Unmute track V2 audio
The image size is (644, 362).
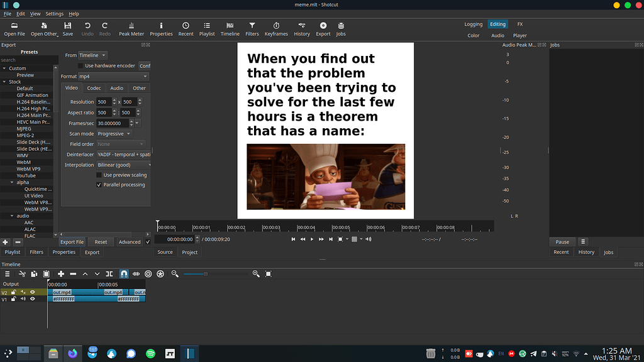coord(23,292)
